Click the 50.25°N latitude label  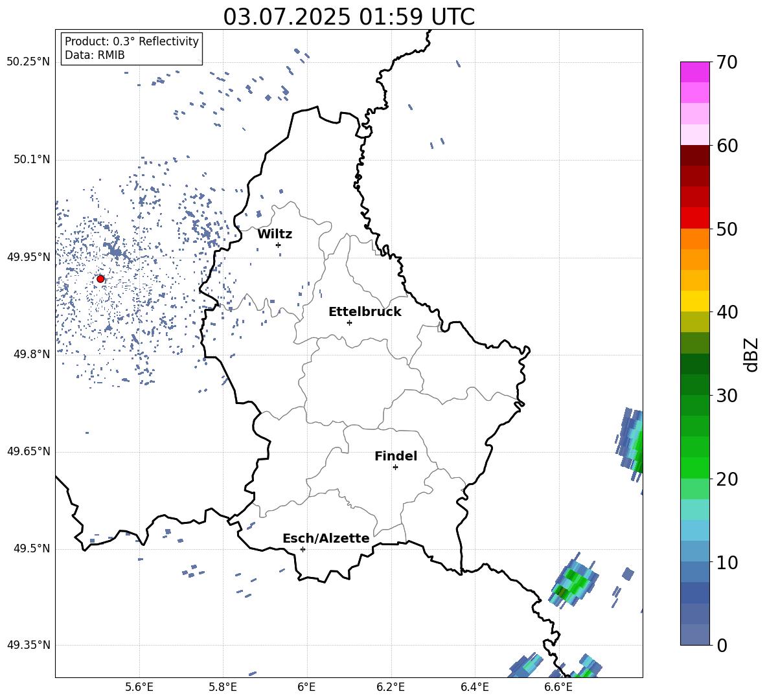point(29,62)
